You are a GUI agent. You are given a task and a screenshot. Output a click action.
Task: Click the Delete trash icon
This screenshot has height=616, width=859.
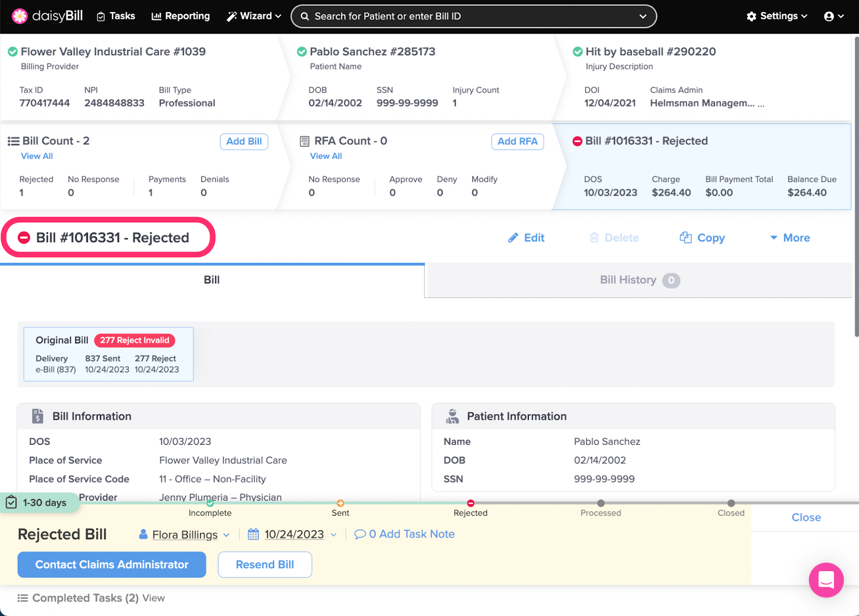coord(594,238)
